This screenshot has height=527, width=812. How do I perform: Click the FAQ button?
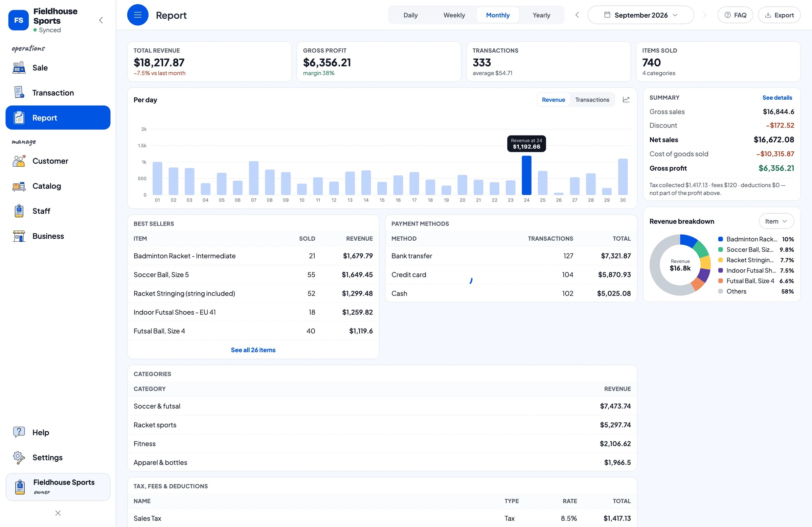[735, 15]
